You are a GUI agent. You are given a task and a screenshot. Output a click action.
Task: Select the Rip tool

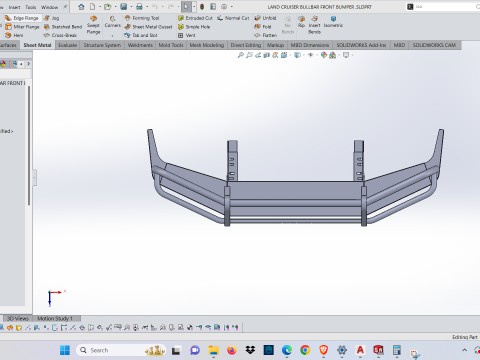(x=301, y=21)
